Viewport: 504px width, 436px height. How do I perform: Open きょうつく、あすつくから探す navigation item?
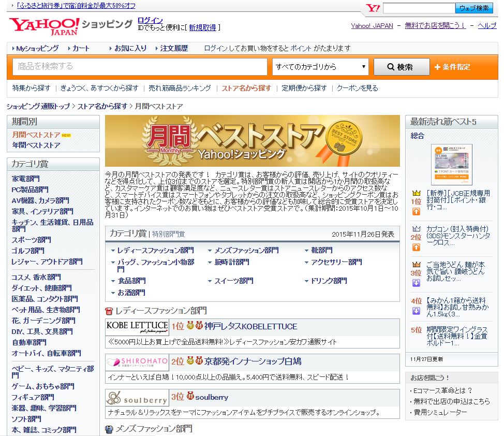pyautogui.click(x=99, y=88)
